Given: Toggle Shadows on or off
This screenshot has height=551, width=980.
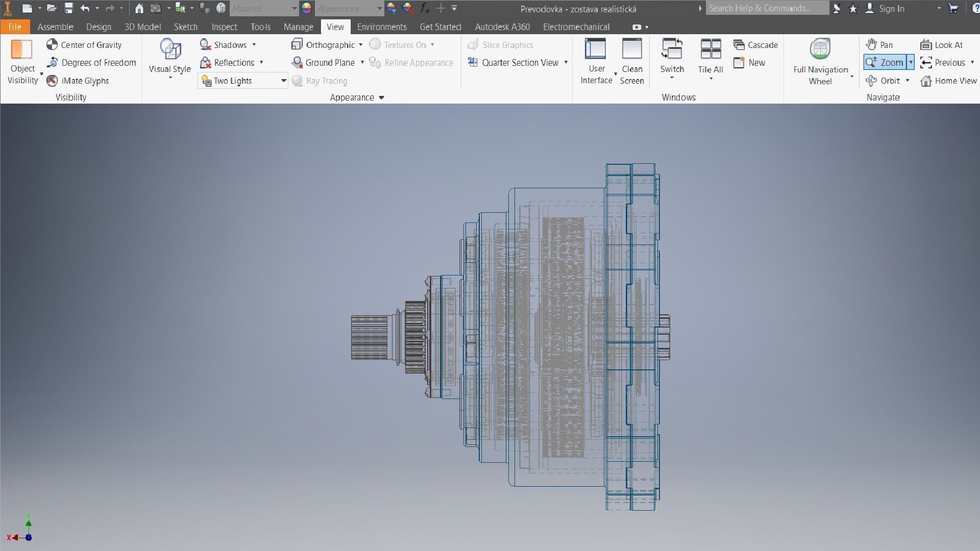Looking at the screenshot, I should 224,45.
